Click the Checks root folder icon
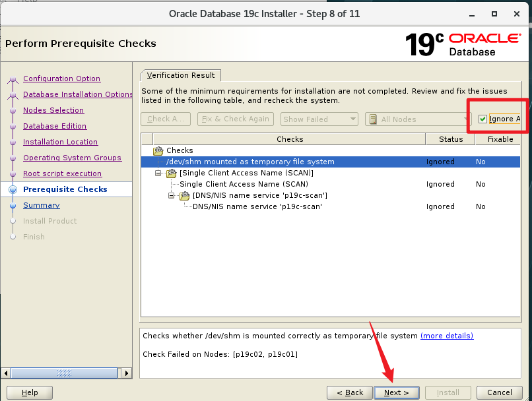The height and width of the screenshot is (401, 532). (158, 150)
